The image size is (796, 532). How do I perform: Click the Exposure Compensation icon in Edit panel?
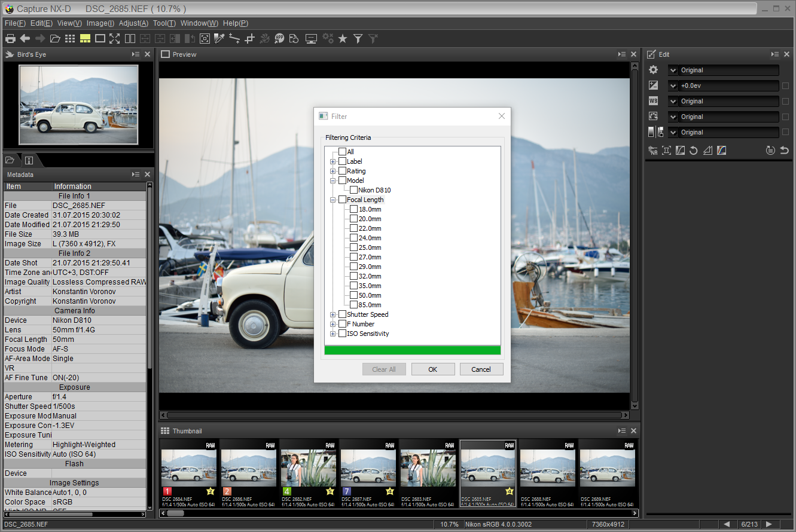(653, 85)
